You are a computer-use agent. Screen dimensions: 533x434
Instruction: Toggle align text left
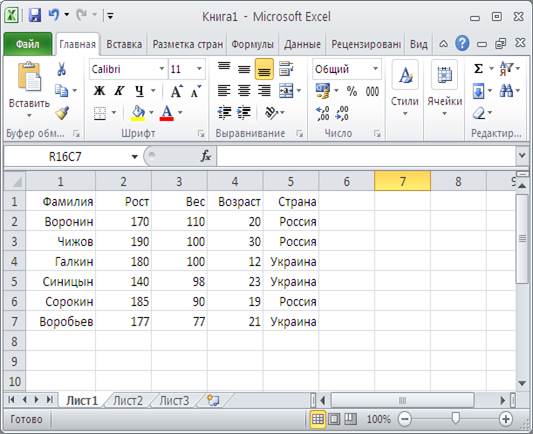click(x=224, y=91)
